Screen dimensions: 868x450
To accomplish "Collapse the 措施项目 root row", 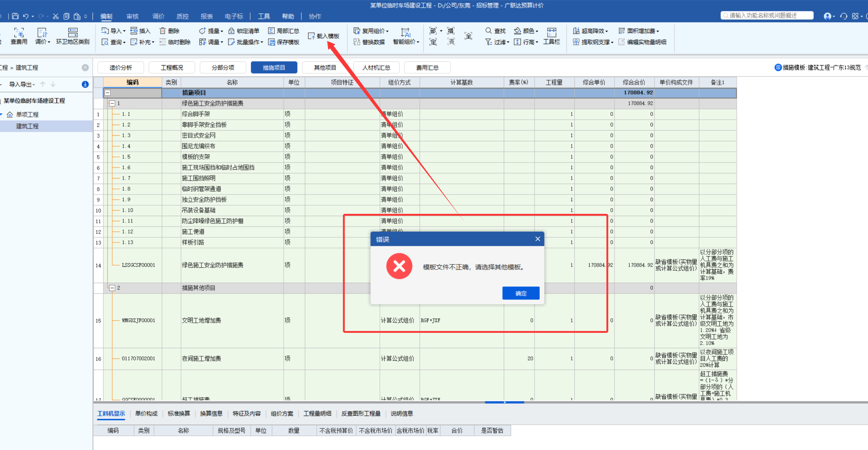I will (x=107, y=93).
